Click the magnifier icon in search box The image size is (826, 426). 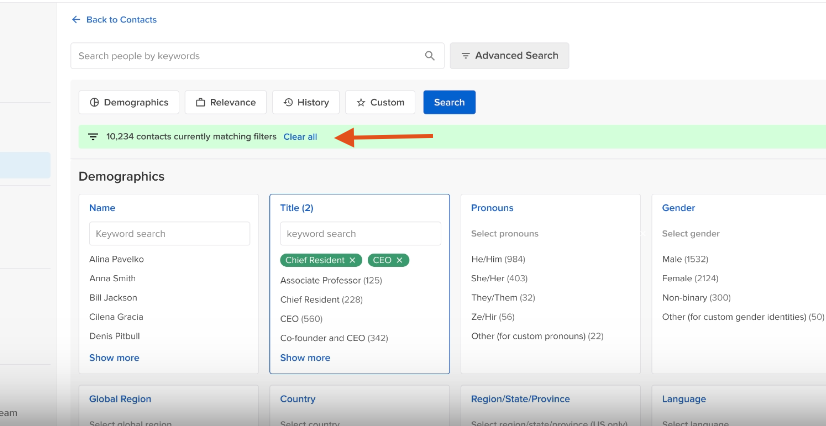click(430, 56)
